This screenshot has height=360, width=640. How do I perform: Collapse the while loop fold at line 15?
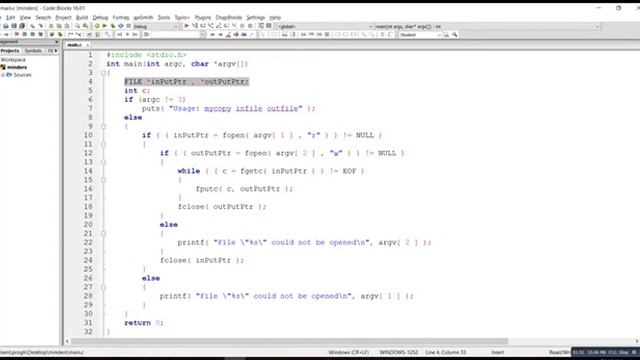click(103, 180)
